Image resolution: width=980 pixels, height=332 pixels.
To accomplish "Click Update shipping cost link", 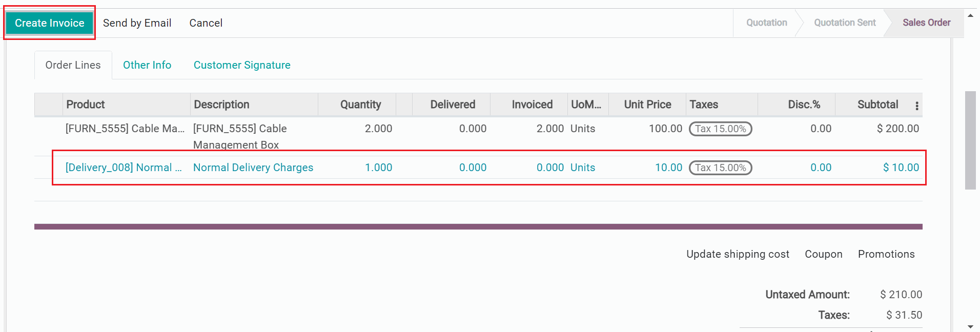I will pos(737,254).
